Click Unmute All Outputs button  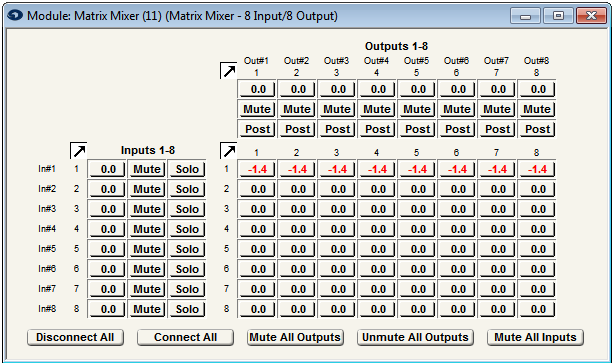point(415,337)
